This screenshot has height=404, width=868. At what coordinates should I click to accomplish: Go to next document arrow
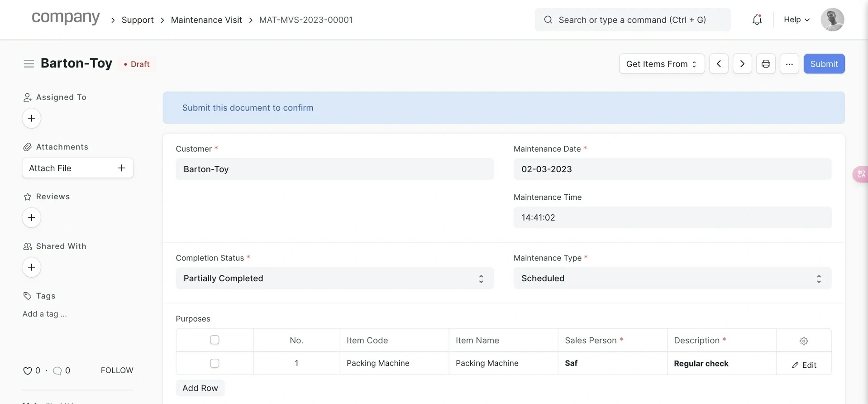click(742, 64)
